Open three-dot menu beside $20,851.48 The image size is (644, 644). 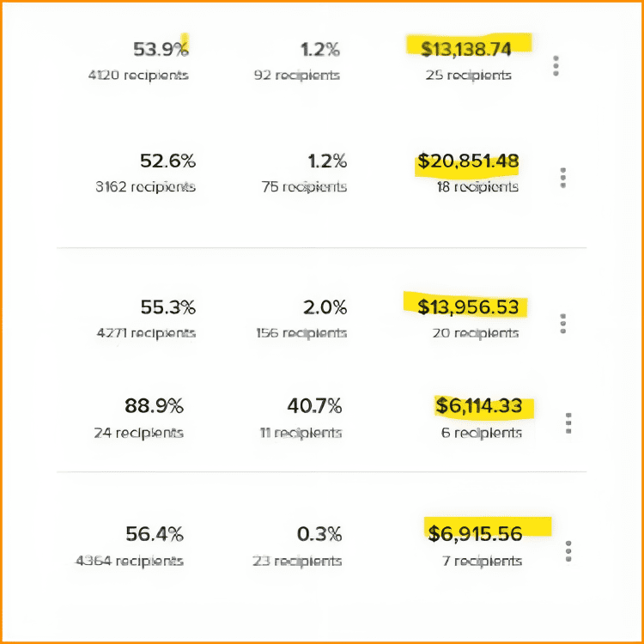tap(563, 178)
